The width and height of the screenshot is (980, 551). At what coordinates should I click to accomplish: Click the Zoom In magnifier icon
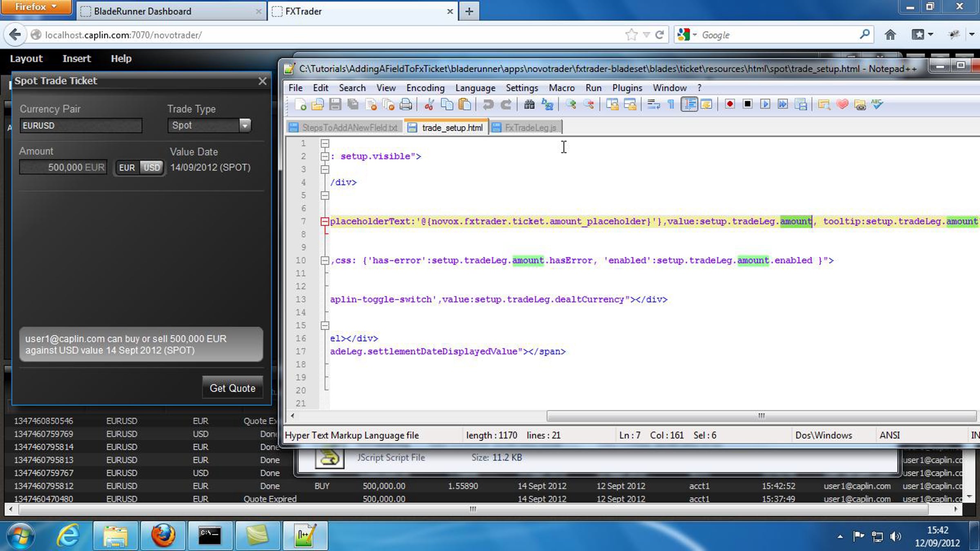[x=571, y=104]
